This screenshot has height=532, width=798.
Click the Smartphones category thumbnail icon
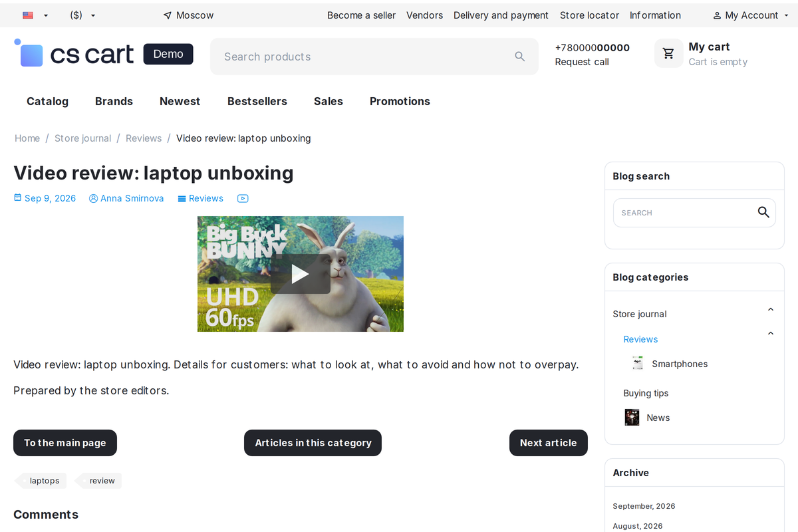click(x=638, y=363)
